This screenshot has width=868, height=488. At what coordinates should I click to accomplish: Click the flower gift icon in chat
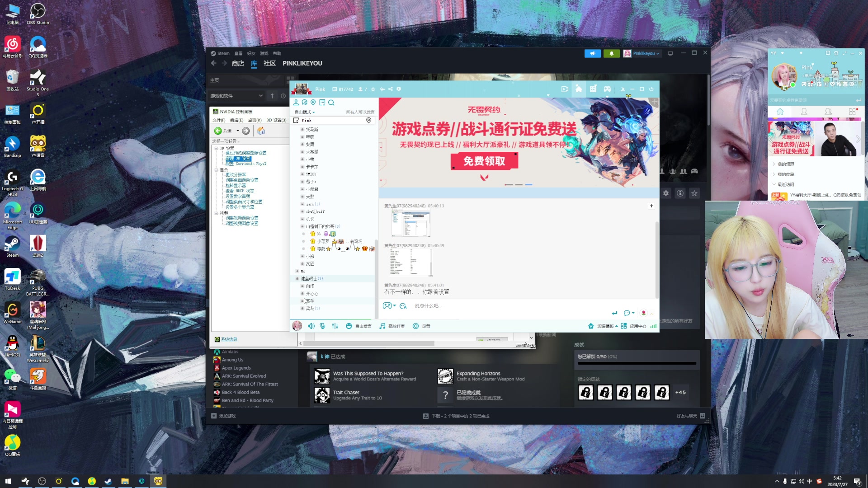point(643,313)
